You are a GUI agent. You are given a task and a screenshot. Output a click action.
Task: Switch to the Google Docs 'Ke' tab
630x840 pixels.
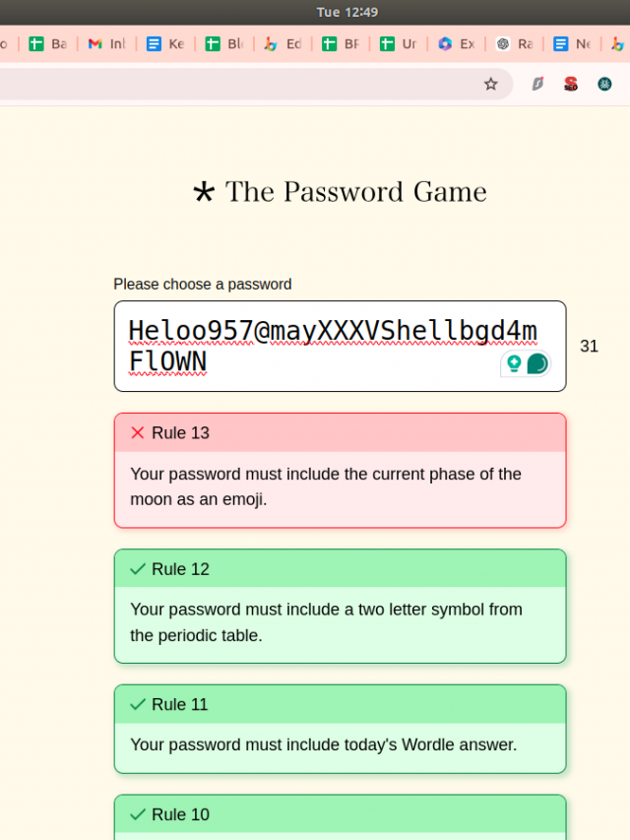point(164,44)
